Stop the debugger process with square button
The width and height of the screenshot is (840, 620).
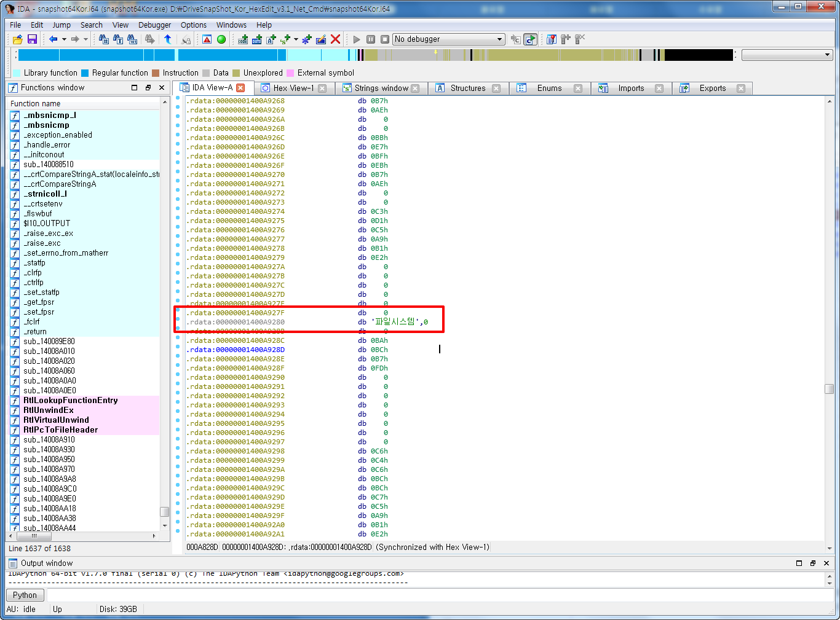point(385,39)
